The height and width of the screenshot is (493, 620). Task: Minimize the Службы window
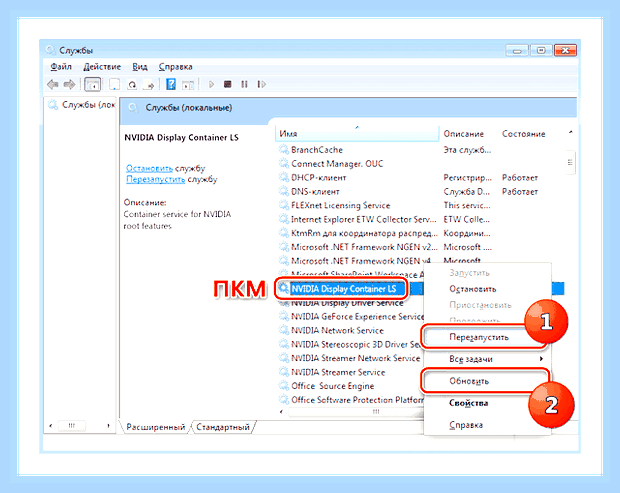click(x=516, y=51)
